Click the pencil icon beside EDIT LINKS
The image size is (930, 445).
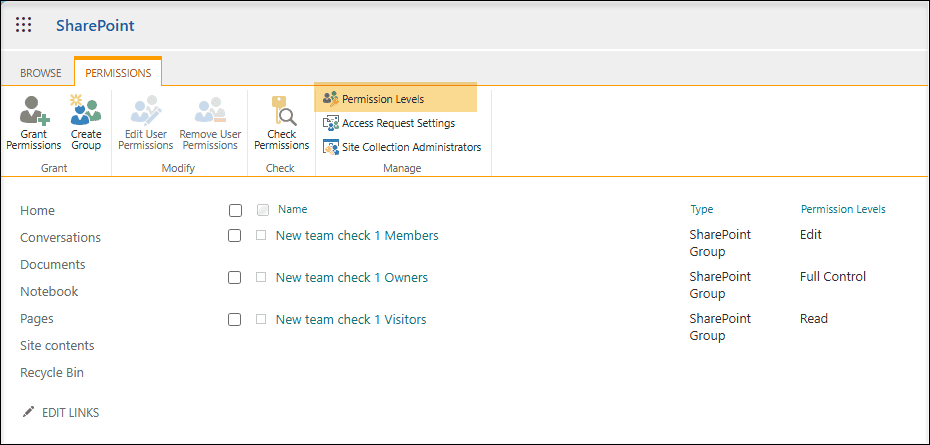(28, 412)
